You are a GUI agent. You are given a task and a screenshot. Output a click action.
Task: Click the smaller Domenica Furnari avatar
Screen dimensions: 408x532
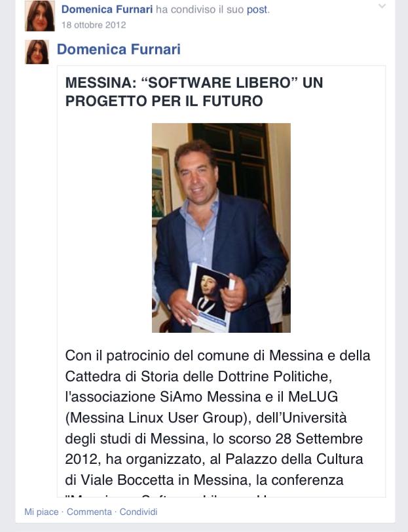37,52
